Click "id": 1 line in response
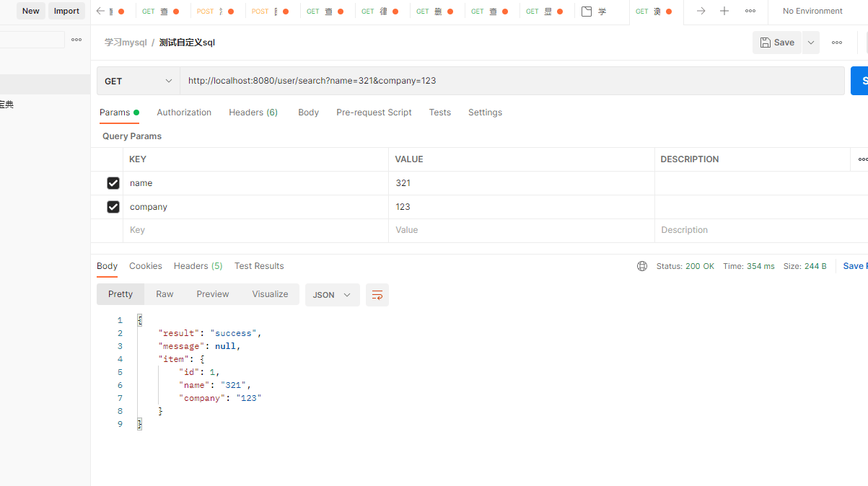 (199, 372)
